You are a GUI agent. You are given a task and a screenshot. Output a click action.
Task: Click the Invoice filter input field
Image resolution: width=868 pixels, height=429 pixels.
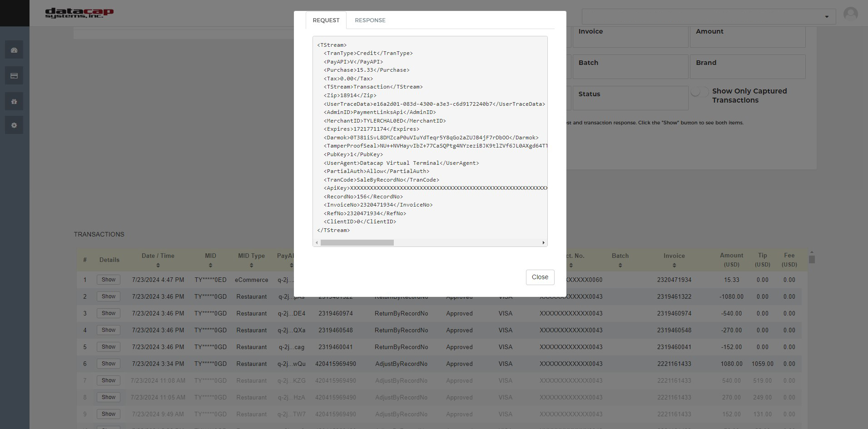631,37
